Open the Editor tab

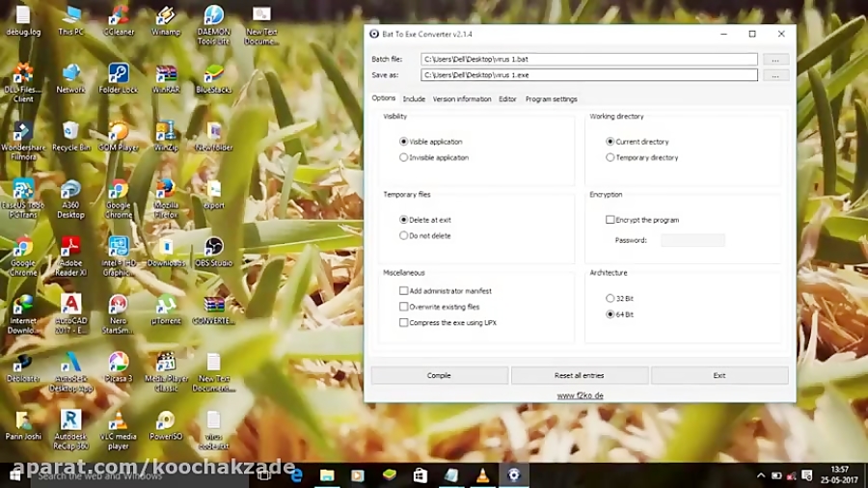point(507,99)
